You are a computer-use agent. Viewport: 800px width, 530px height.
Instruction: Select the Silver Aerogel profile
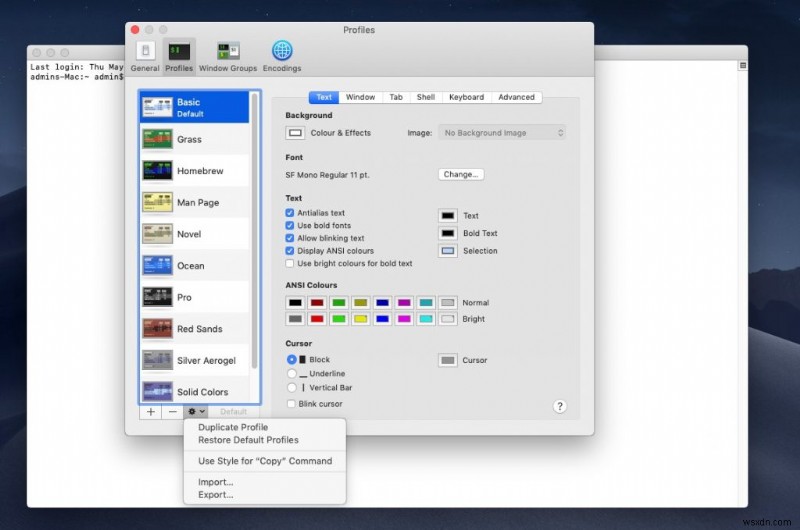(195, 361)
